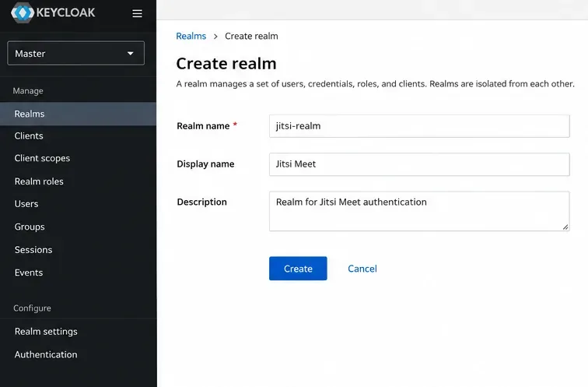Click the realm description paragraph text
The image size is (588, 387).
click(x=376, y=83)
